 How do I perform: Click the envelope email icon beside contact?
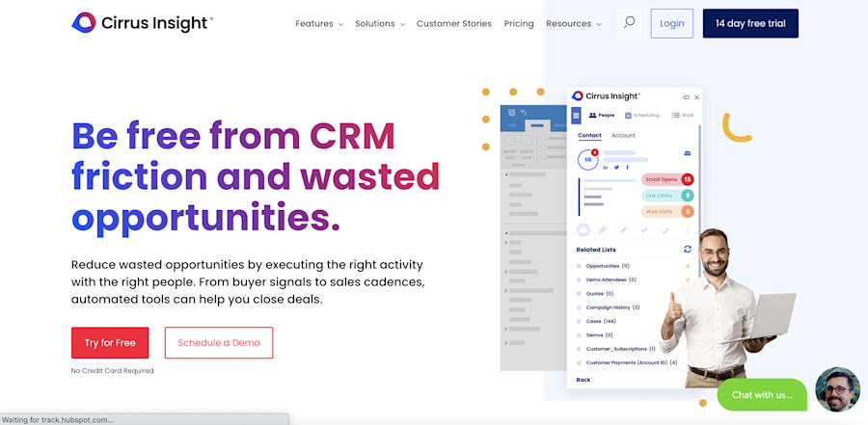(x=688, y=153)
